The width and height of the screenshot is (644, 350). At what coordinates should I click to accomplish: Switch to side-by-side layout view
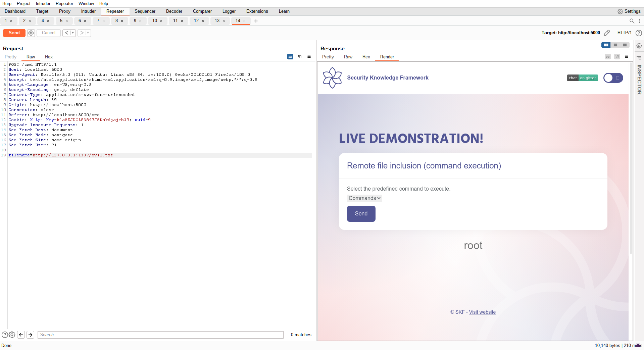pyautogui.click(x=606, y=45)
